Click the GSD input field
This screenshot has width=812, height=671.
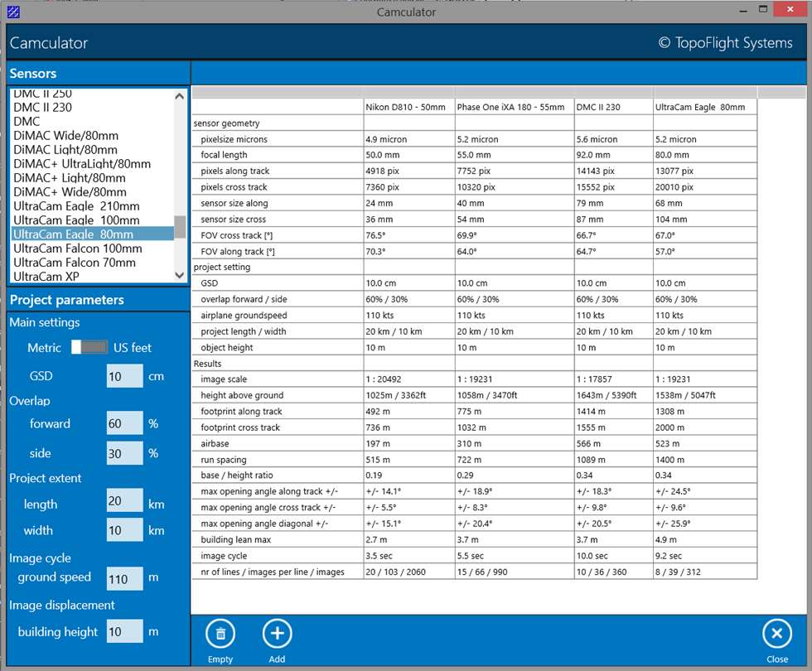[125, 376]
